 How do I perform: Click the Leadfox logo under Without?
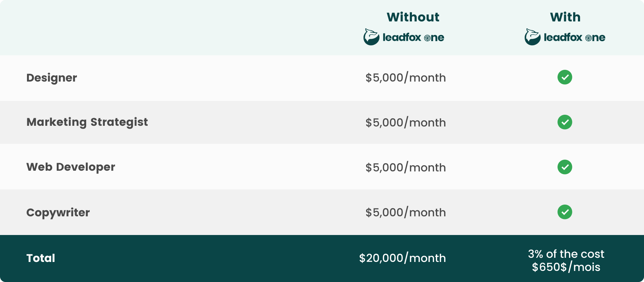click(x=404, y=37)
